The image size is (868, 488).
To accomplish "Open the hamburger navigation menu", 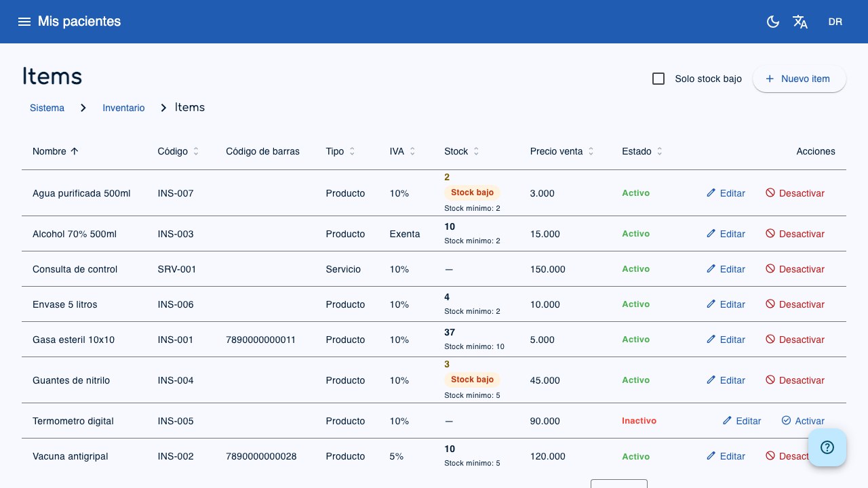I will 24,22.
